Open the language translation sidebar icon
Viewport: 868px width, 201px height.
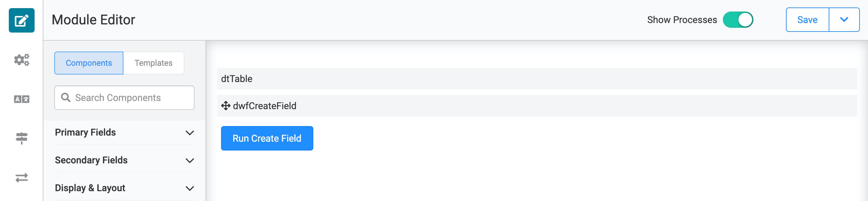click(22, 99)
